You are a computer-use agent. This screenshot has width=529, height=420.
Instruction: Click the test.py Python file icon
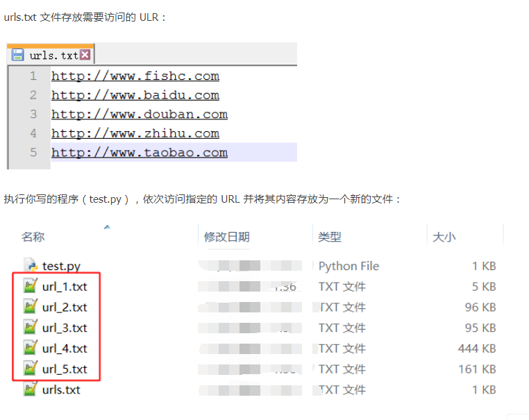pyautogui.click(x=30, y=266)
